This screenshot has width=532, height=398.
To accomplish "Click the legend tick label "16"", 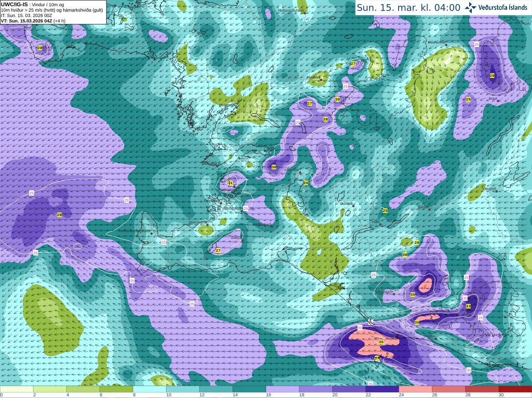I will click(x=268, y=395).
